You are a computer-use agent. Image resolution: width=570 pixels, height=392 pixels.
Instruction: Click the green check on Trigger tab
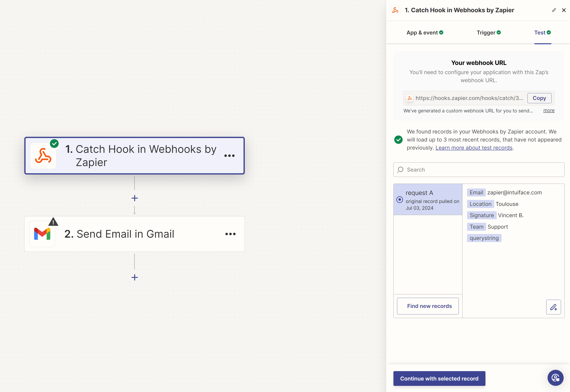click(499, 32)
